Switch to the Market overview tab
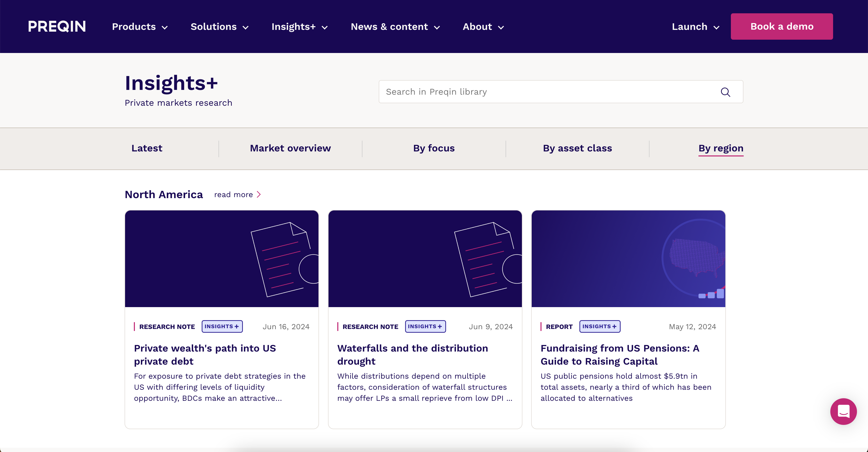 coord(290,148)
